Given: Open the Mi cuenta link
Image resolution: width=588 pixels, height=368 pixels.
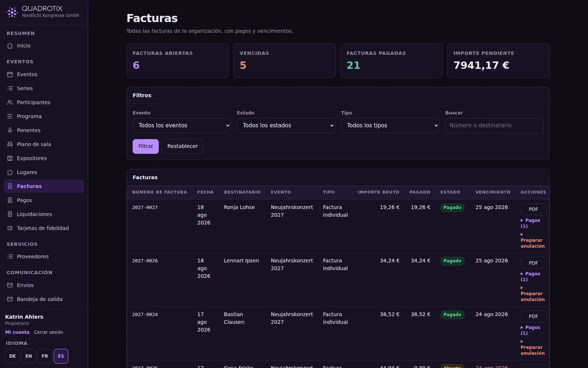Looking at the screenshot, I should coord(17,332).
